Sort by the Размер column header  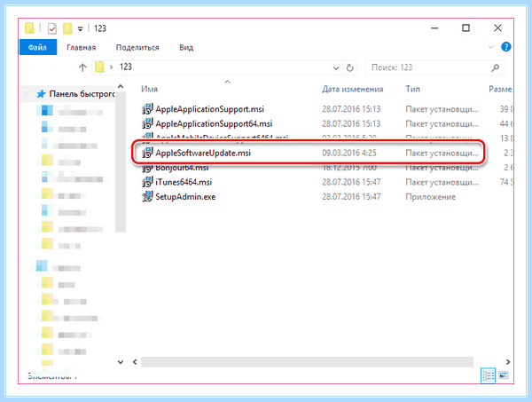coord(500,89)
